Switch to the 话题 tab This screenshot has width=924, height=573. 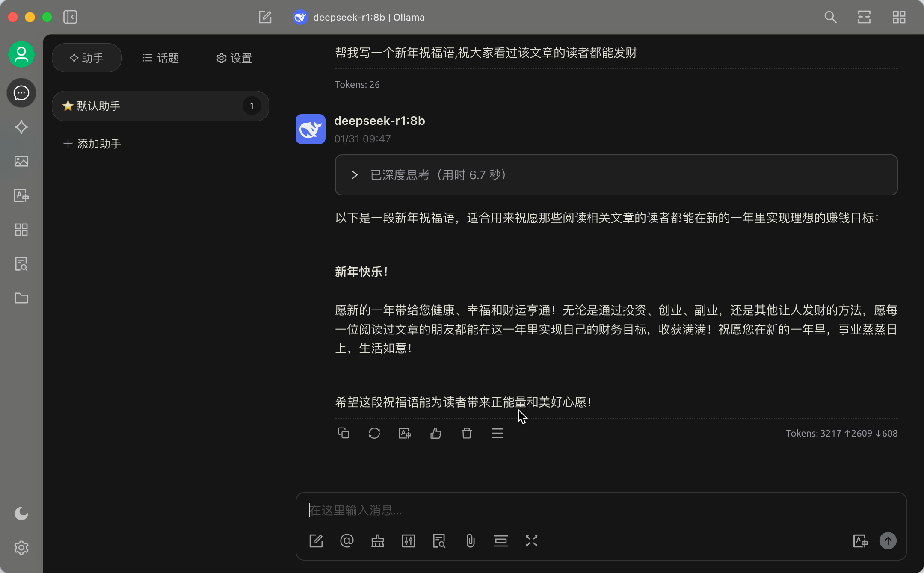[x=161, y=58]
